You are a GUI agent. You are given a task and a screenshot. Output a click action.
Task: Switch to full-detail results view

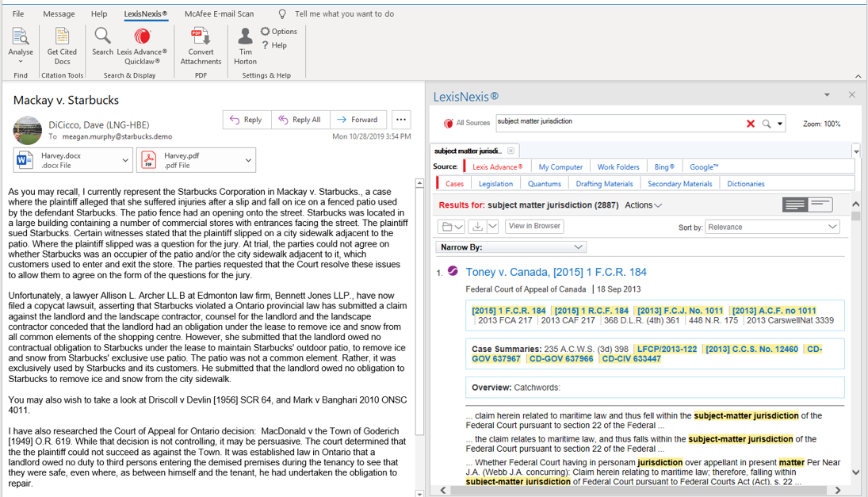[795, 205]
